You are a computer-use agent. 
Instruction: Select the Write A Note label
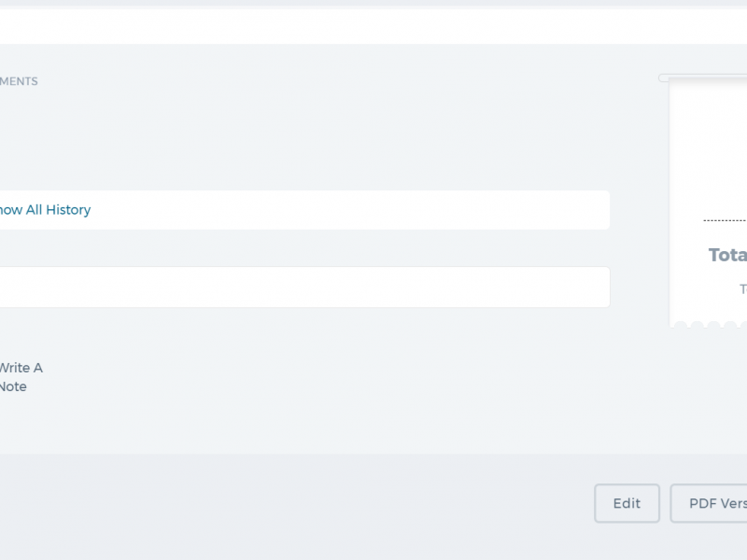21,377
